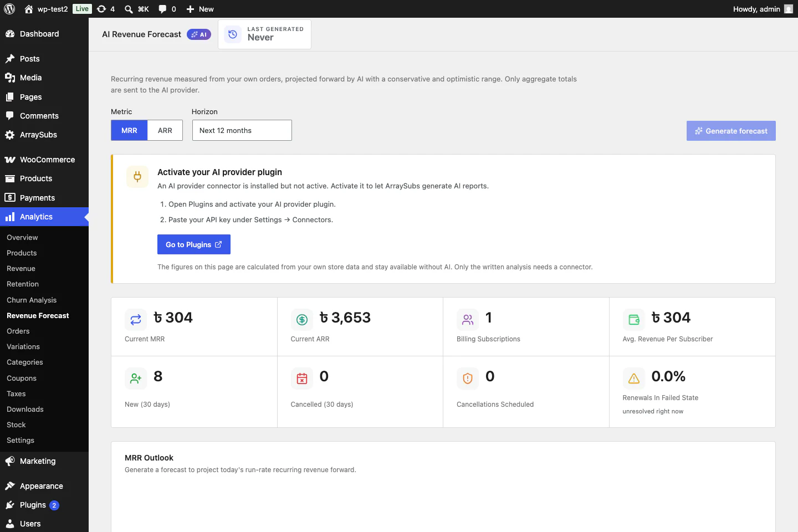Image resolution: width=798 pixels, height=532 pixels.
Task: Open the Stock analytics page
Action: click(16, 424)
